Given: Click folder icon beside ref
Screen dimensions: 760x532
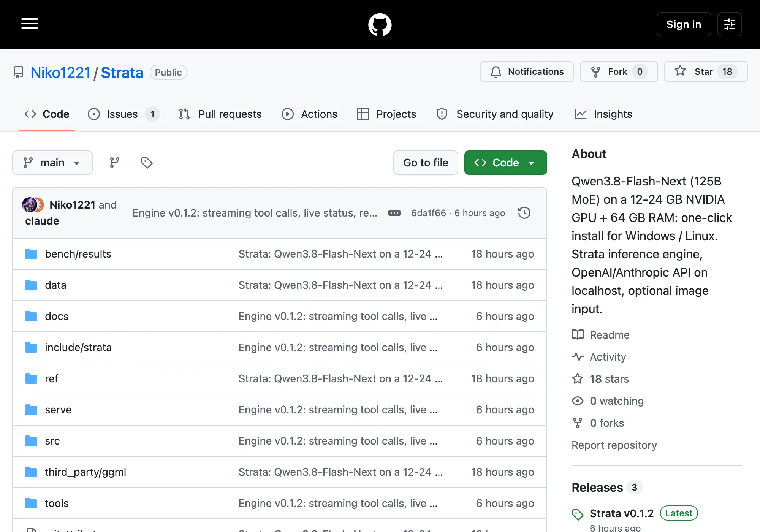Looking at the screenshot, I should tap(31, 378).
